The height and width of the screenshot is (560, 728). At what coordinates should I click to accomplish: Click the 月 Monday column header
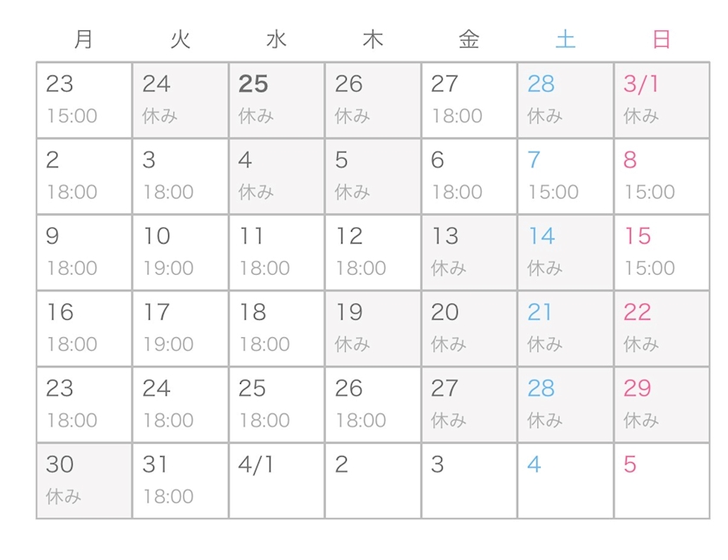[x=83, y=39]
